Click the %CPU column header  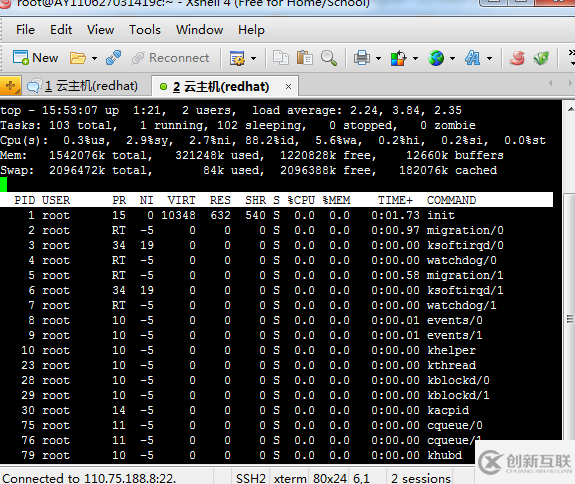point(301,200)
